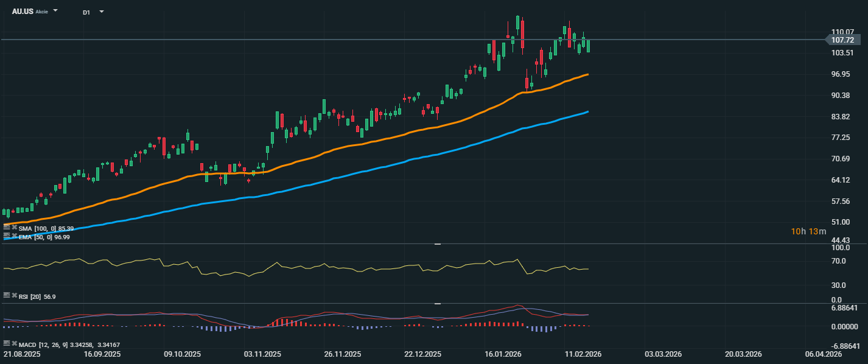
Task: Remove the RSI indicator with X
Action: [x=14, y=295]
